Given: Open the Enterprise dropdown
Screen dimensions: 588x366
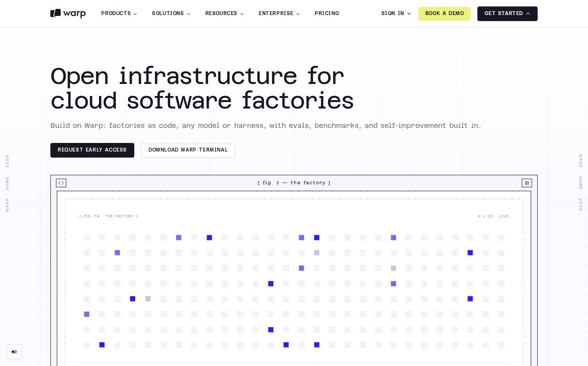Looking at the screenshot, I should 279,13.
